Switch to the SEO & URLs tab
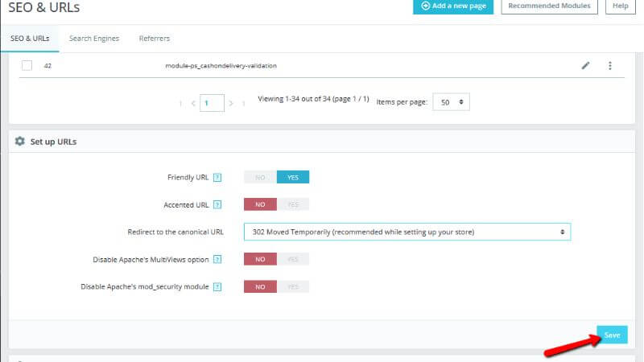The width and height of the screenshot is (644, 362). coord(30,38)
